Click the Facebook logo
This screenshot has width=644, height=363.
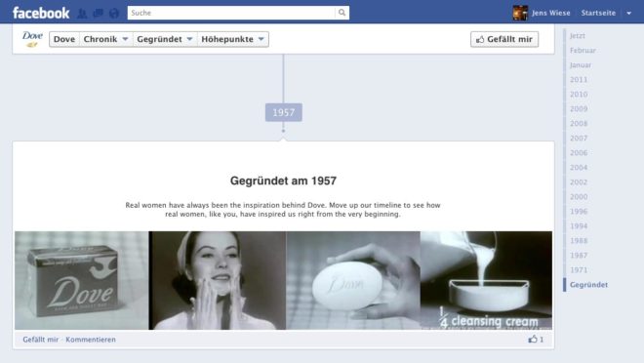pyautogui.click(x=41, y=13)
